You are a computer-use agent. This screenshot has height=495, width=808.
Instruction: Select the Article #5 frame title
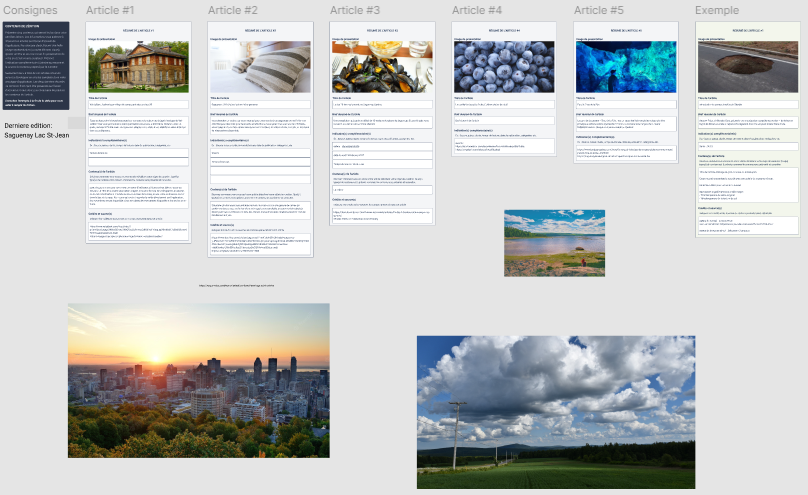tap(598, 10)
